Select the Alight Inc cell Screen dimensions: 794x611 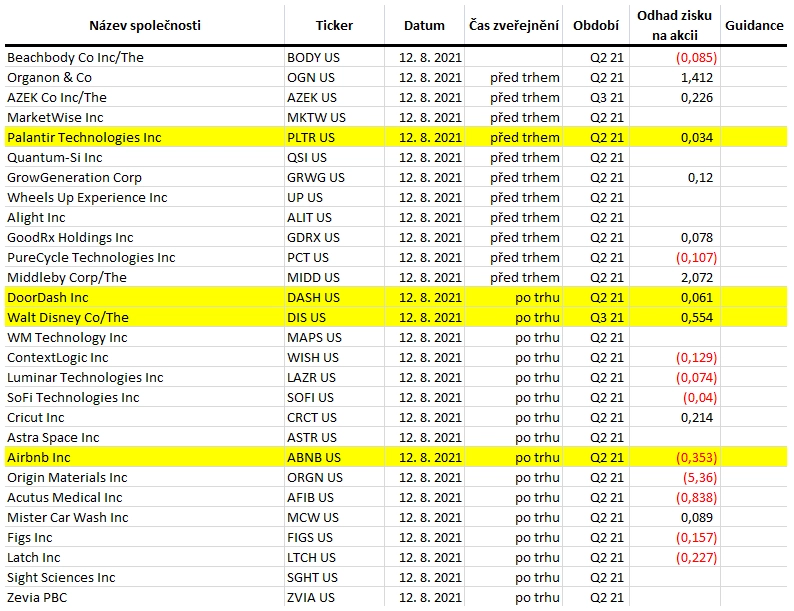[x=144, y=218]
